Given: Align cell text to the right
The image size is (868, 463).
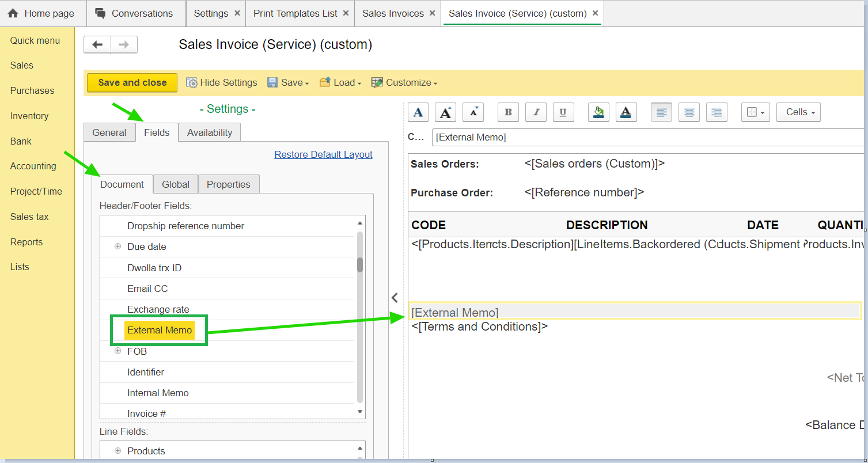Looking at the screenshot, I should (x=717, y=112).
